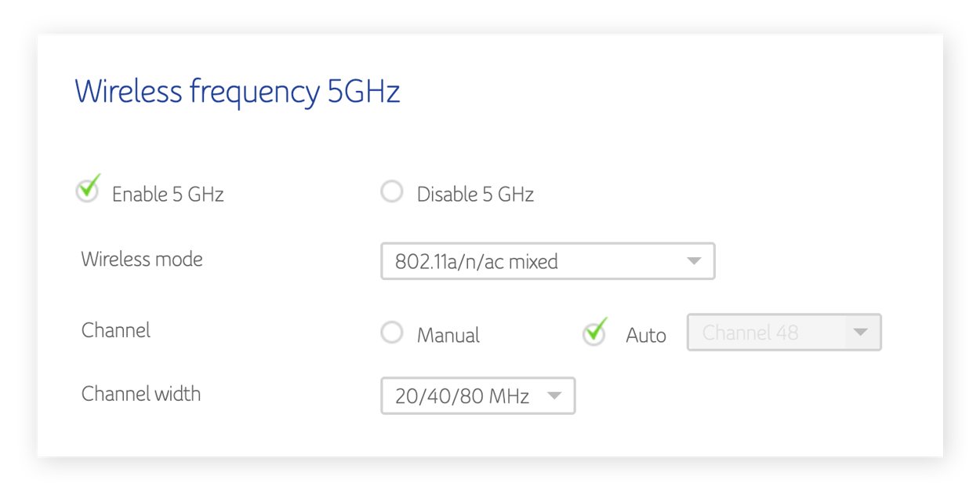Click the green Enable 5 GHz checkmark
The width and height of the screenshot is (980, 491).
click(87, 187)
